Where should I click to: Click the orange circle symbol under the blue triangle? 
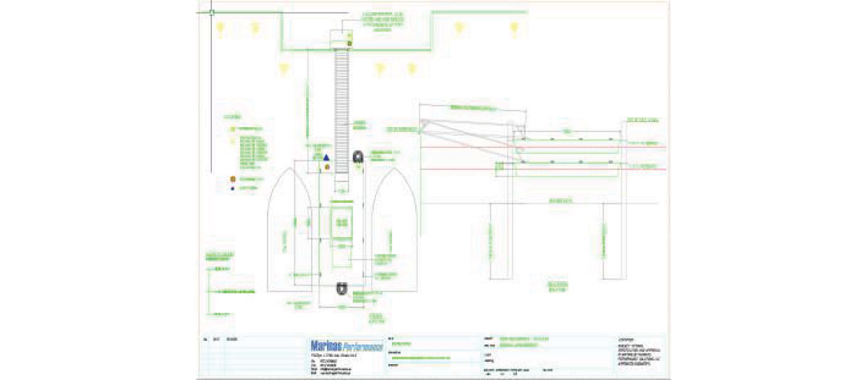[x=327, y=168]
